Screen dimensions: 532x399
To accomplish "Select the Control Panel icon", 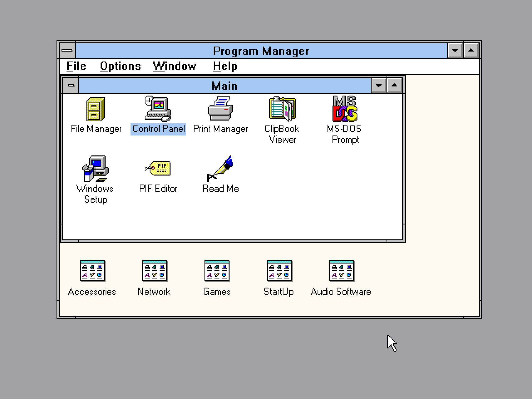I will point(158,109).
